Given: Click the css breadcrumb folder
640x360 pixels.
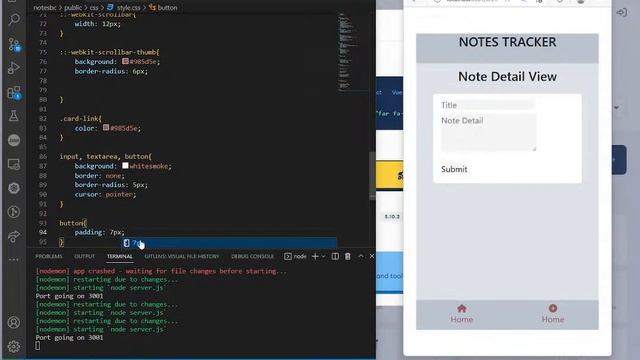Looking at the screenshot, I should point(94,7).
